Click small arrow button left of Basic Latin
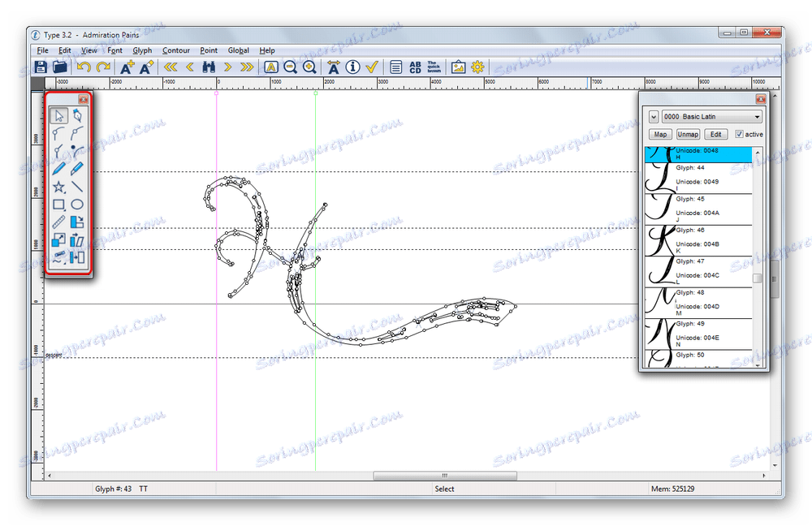 (653, 117)
